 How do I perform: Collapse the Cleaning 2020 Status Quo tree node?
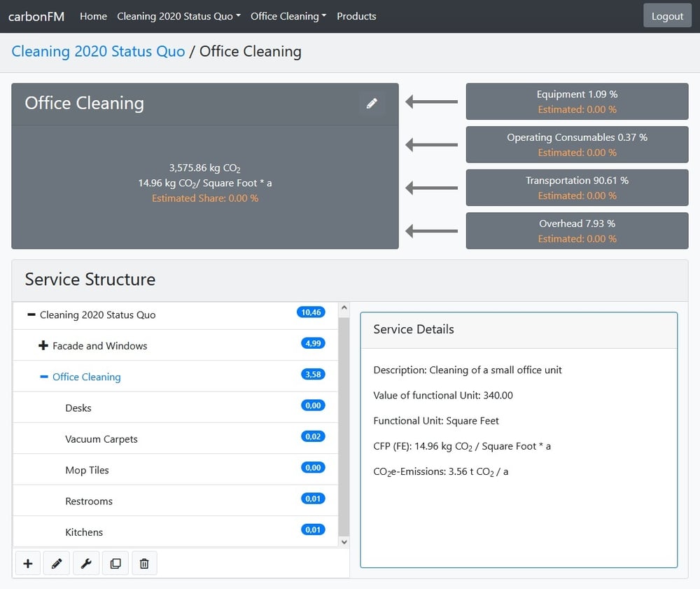[x=31, y=315]
